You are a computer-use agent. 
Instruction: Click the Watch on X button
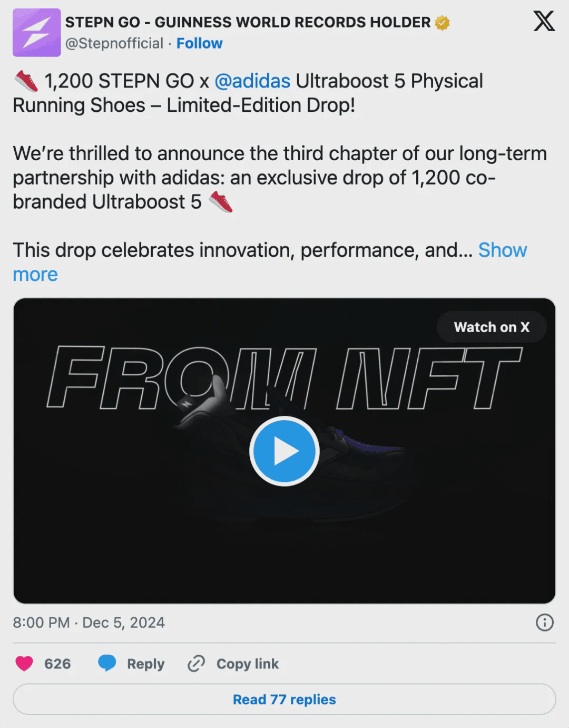[x=491, y=327]
